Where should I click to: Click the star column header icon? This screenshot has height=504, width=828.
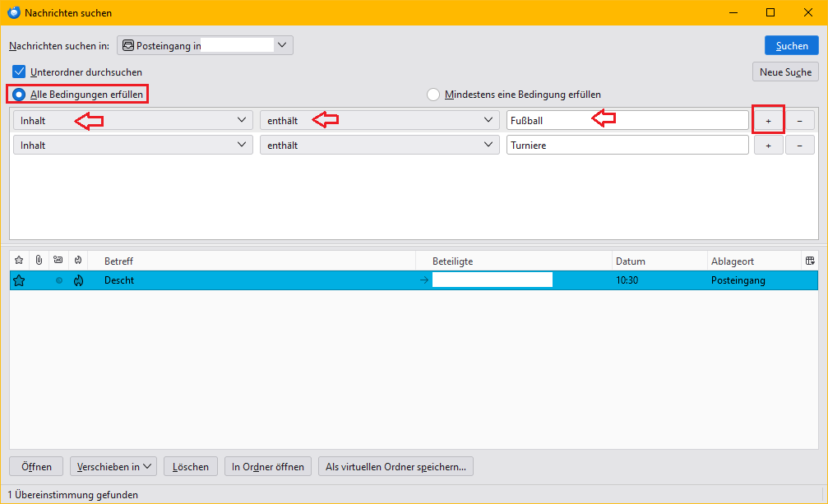click(19, 261)
